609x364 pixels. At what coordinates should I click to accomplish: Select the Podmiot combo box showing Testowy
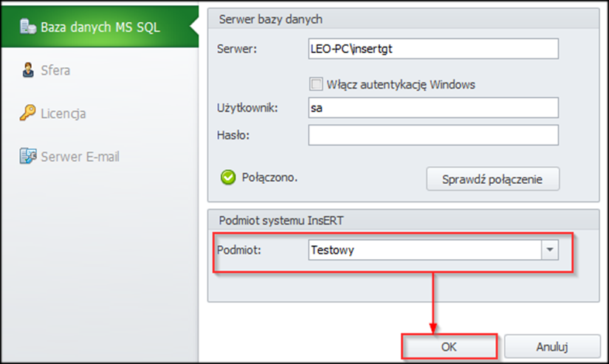tap(433, 250)
